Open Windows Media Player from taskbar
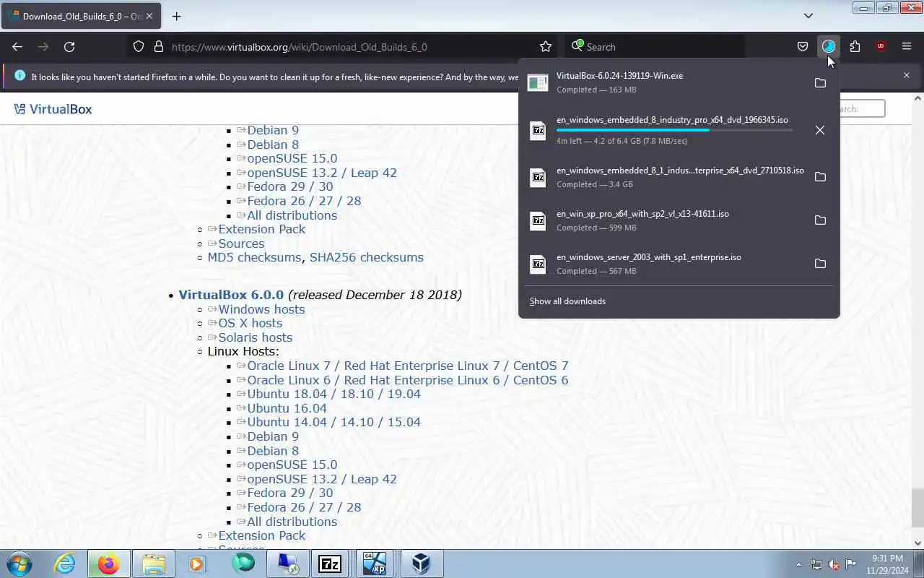This screenshot has width=924, height=578. (x=197, y=564)
